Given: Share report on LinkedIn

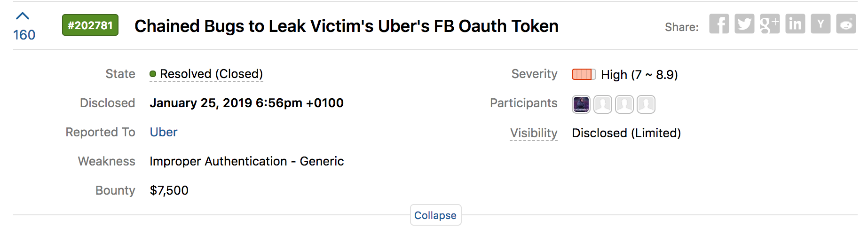Looking at the screenshot, I should point(795,24).
